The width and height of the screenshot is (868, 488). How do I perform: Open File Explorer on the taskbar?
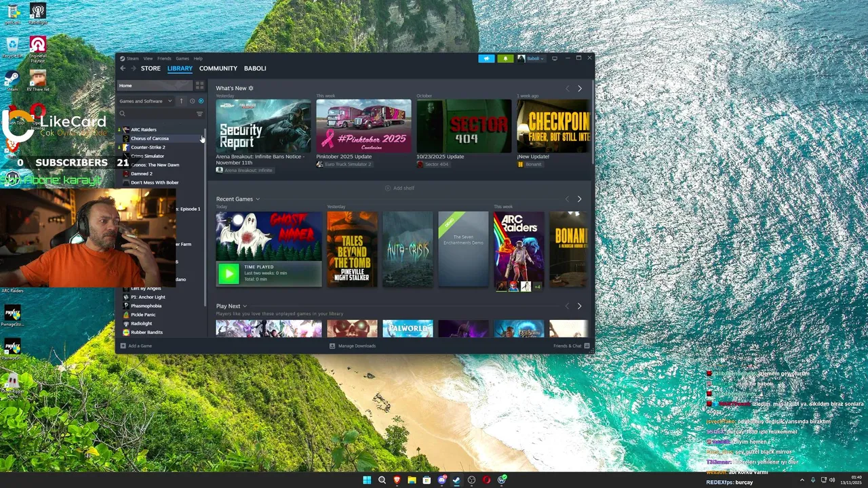(x=412, y=480)
